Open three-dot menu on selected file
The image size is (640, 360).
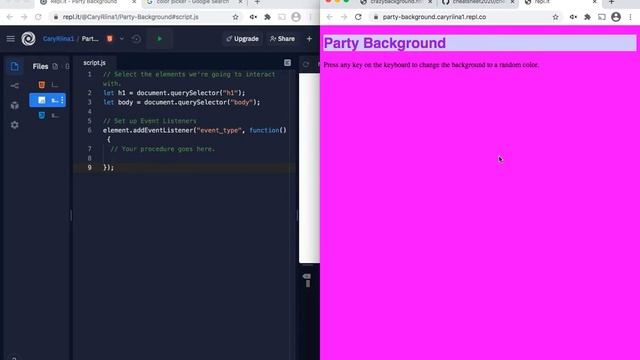[62, 100]
